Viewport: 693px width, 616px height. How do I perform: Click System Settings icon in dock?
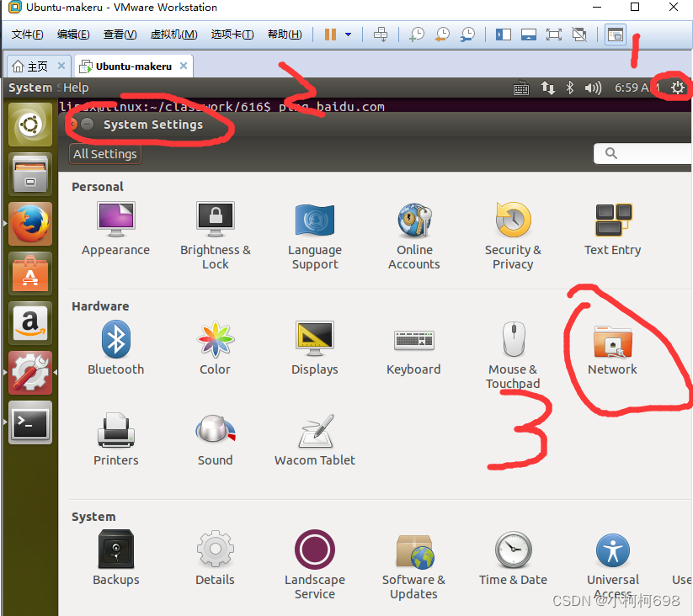pos(30,373)
